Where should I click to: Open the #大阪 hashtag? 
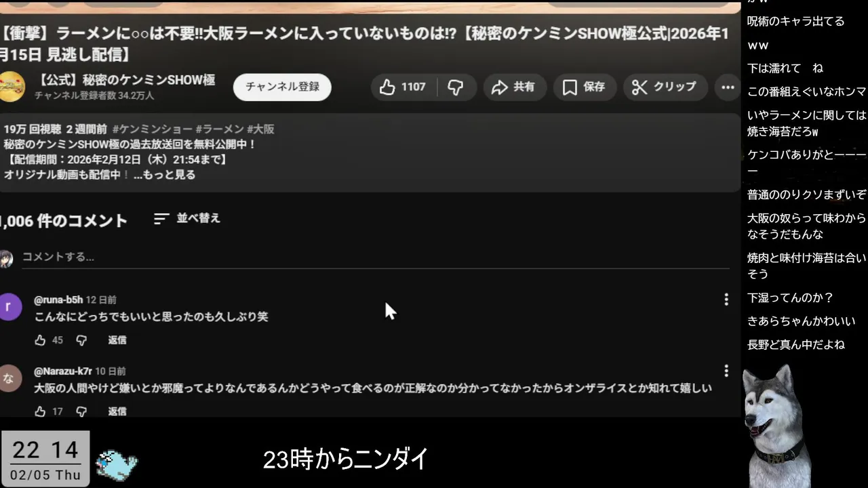[x=260, y=129]
